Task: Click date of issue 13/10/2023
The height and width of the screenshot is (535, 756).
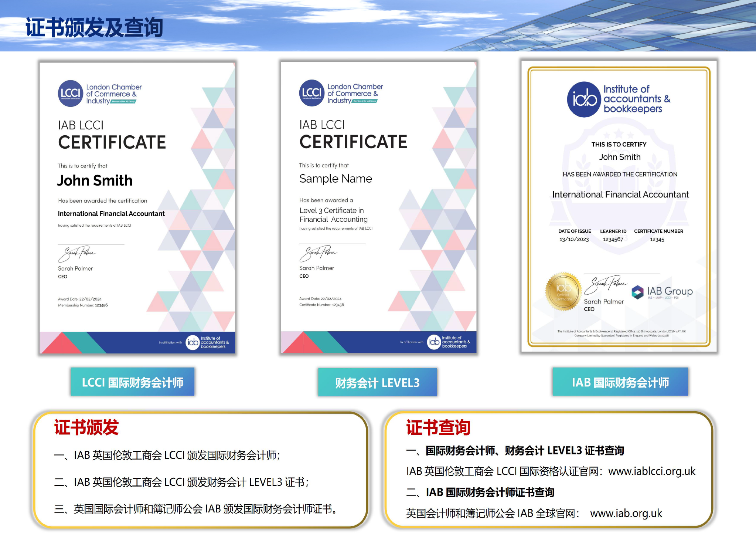Action: [x=574, y=239]
